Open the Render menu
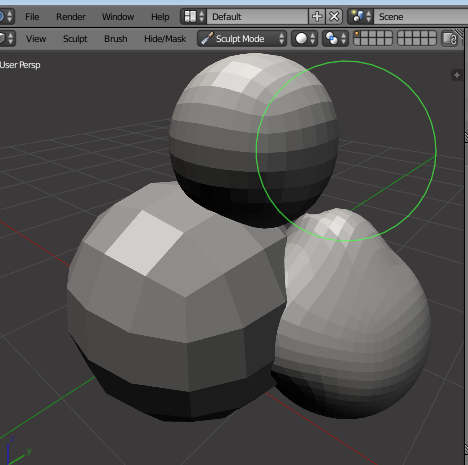This screenshot has width=468, height=465. pos(71,17)
